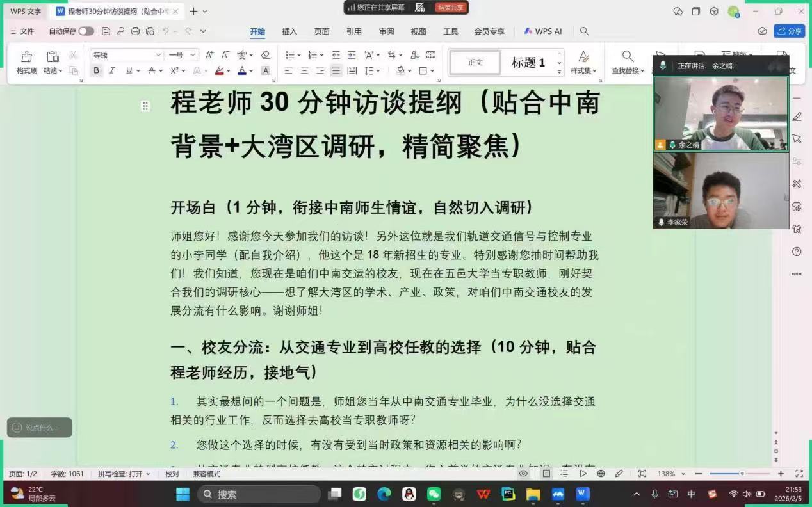
Task: Click the zoom slider in status bar
Action: (x=742, y=474)
